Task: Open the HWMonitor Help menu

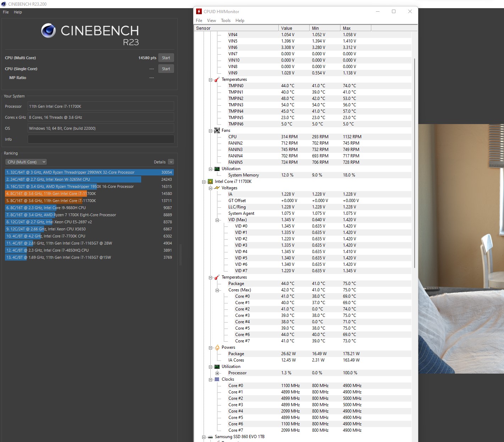Action: click(x=240, y=21)
